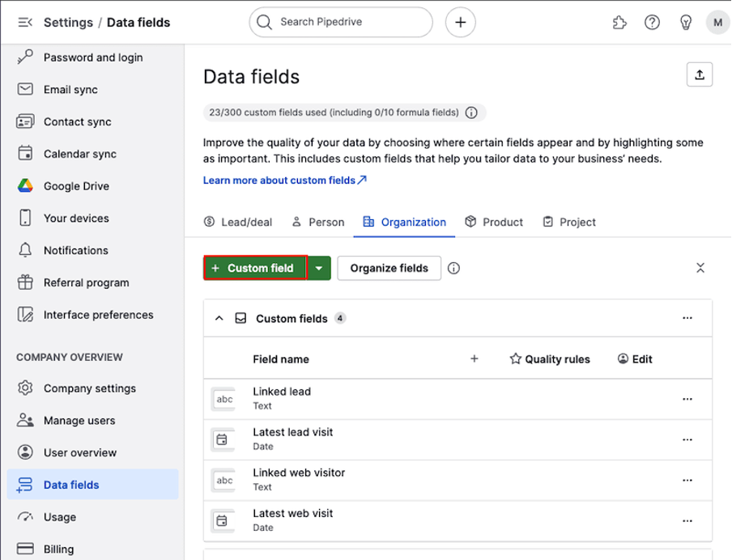
Task: Open Password and login settings
Action: [x=93, y=57]
